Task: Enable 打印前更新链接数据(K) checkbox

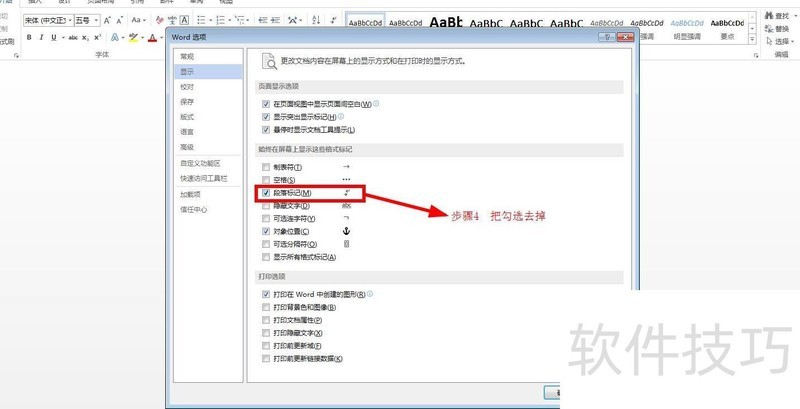Action: point(265,359)
